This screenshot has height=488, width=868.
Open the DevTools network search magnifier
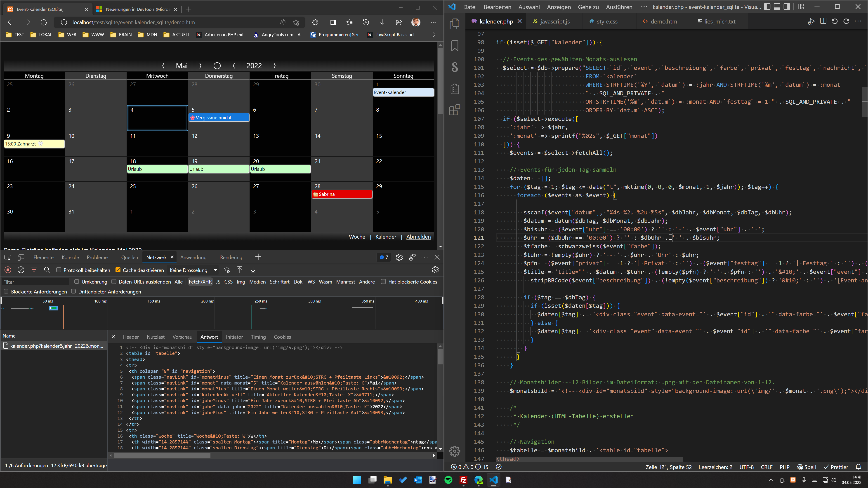pos(47,270)
